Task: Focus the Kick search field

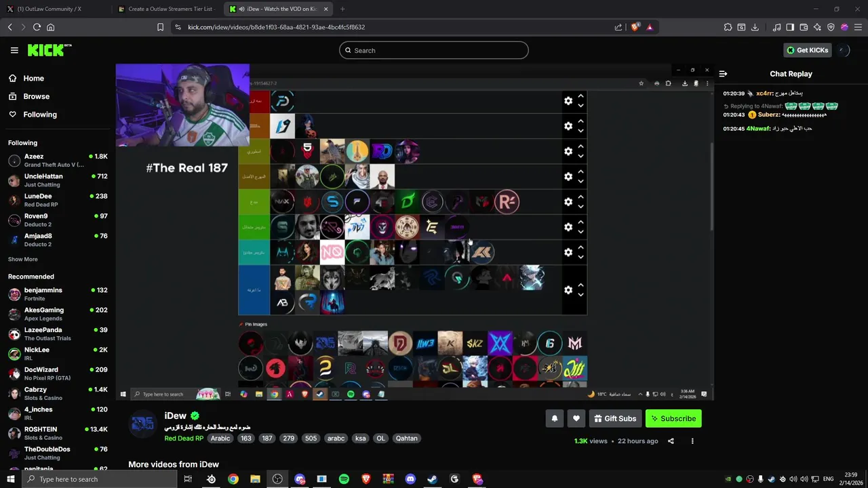Action: click(434, 50)
